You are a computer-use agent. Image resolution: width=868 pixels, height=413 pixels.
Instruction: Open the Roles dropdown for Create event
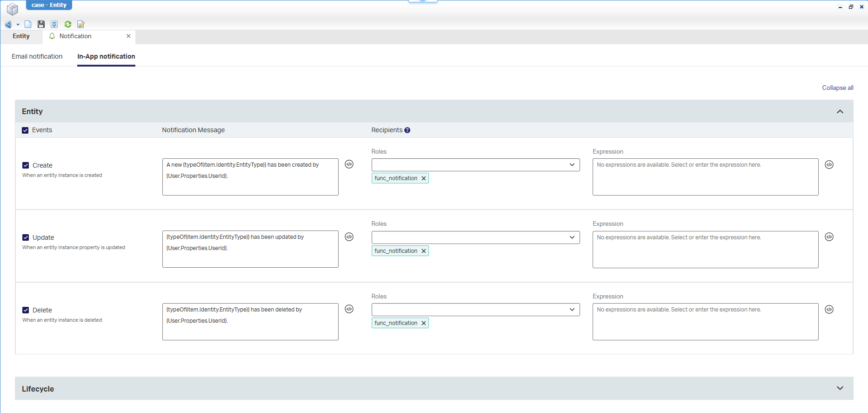pos(475,165)
